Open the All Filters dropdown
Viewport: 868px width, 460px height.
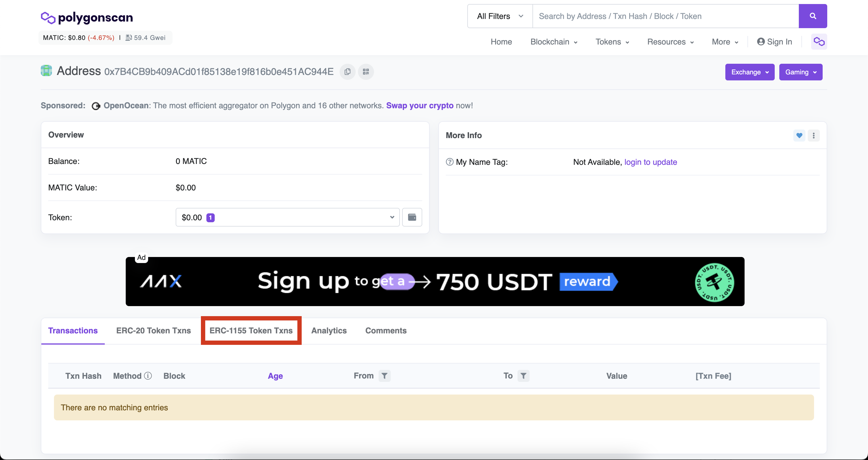[x=500, y=16]
